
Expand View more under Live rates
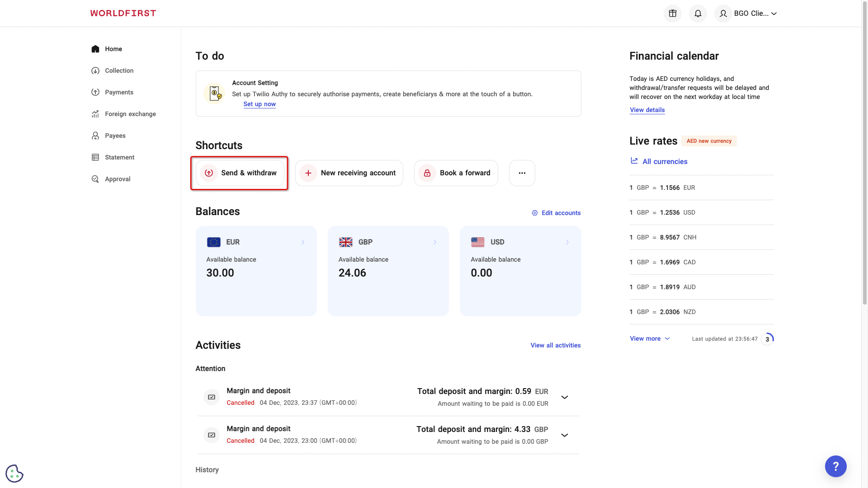[x=649, y=338]
